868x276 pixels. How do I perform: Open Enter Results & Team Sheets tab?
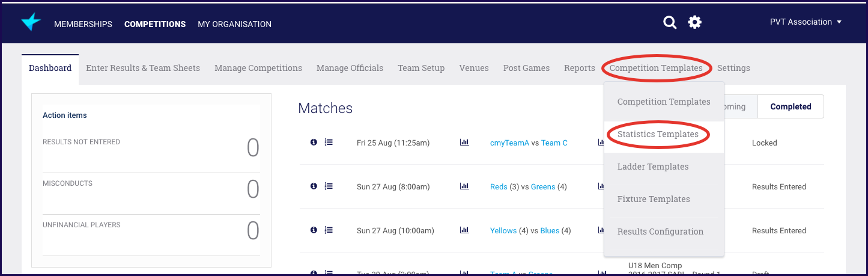pyautogui.click(x=143, y=68)
